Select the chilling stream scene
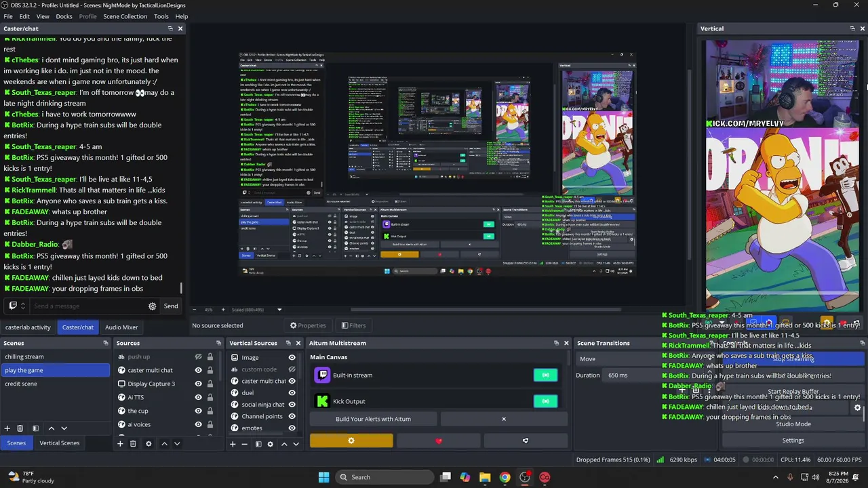Screen dimensions: 868x488 pyautogui.click(x=55, y=357)
